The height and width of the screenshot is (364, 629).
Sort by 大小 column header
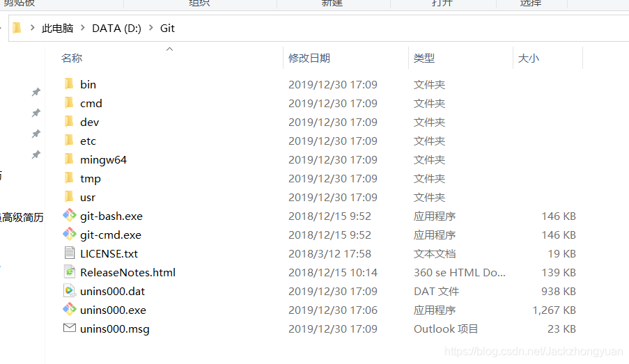pyautogui.click(x=528, y=58)
